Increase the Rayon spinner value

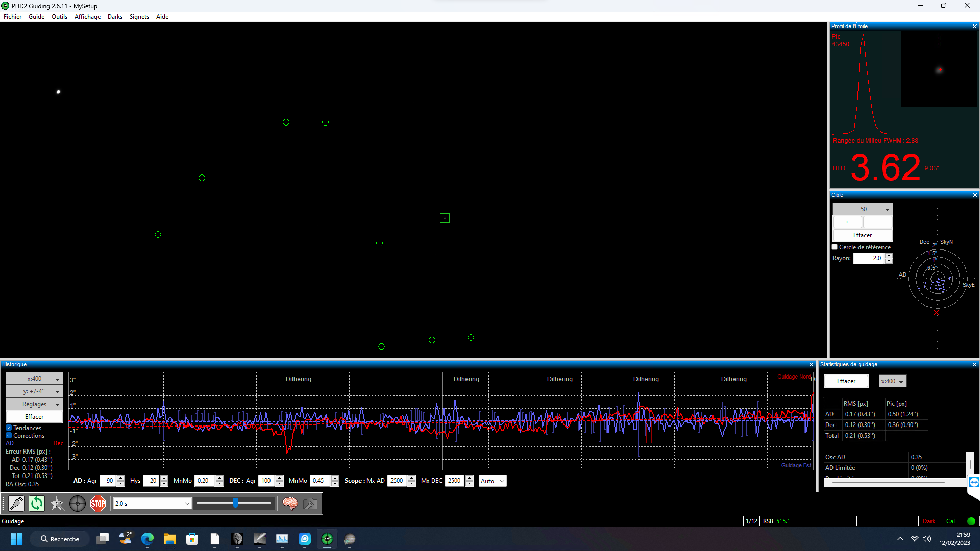pyautogui.click(x=889, y=256)
